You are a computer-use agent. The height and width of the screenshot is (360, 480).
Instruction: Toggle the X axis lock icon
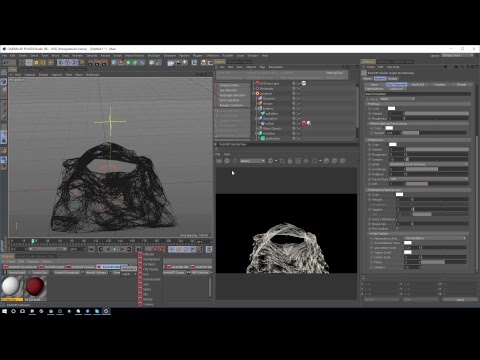point(61,62)
